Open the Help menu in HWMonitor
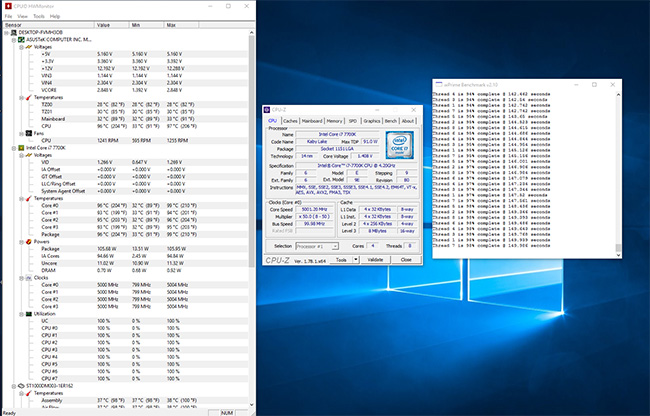Screen dimensions: 650x416 [x=55, y=16]
